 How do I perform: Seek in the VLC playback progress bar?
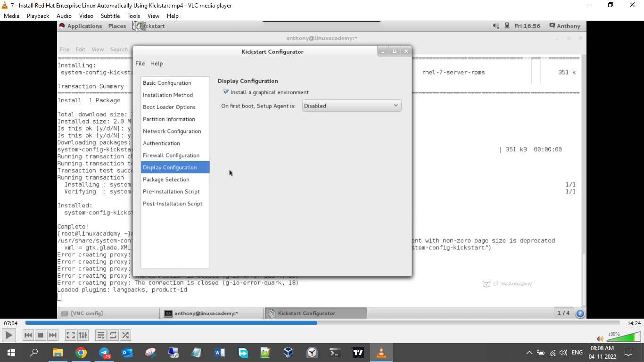coord(322,323)
